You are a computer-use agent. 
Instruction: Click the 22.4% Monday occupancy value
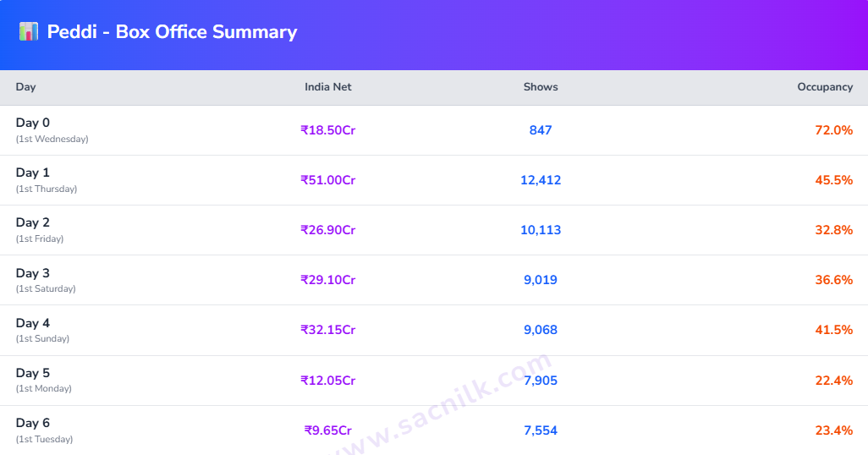click(x=833, y=381)
